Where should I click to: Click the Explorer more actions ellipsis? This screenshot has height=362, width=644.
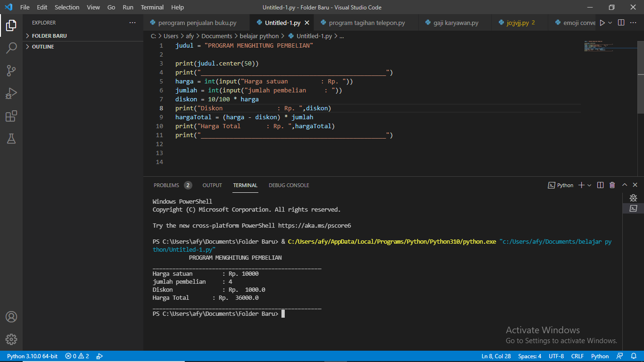coord(132,23)
